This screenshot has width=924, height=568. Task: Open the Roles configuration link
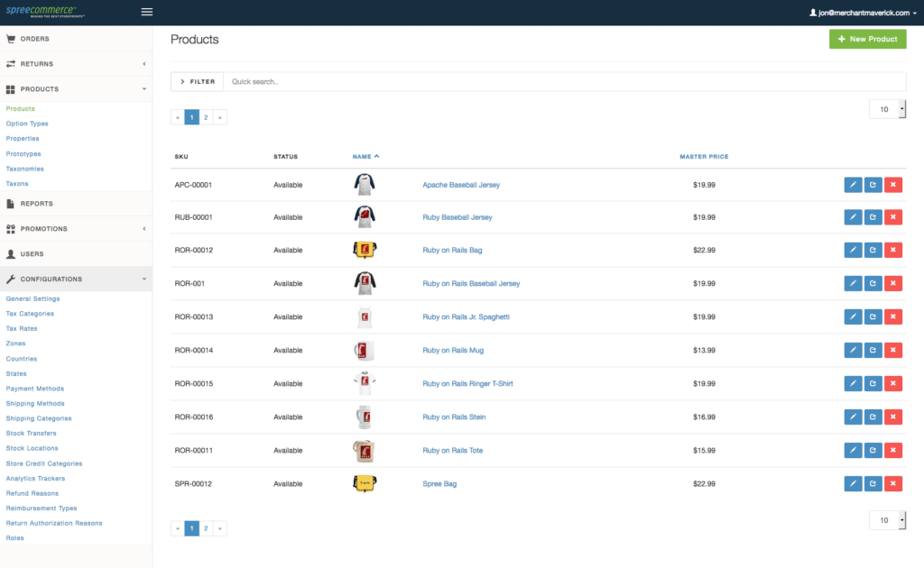pyautogui.click(x=14, y=538)
